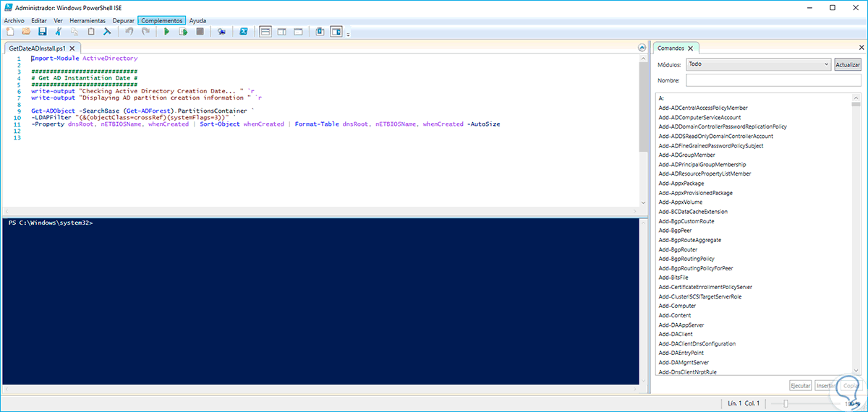Open a script with the folder icon
This screenshot has width=868, height=412.
(26, 32)
